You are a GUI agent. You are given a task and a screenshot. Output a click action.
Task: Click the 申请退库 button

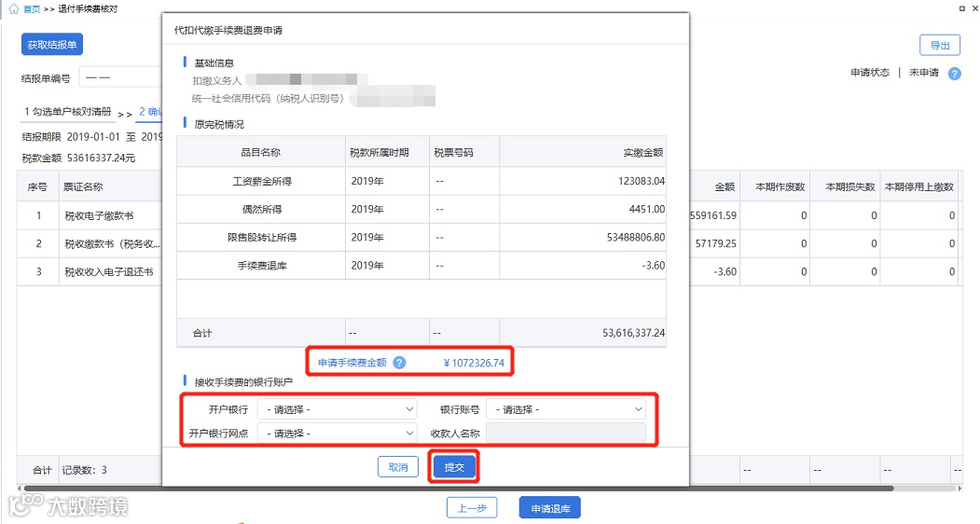point(550,508)
